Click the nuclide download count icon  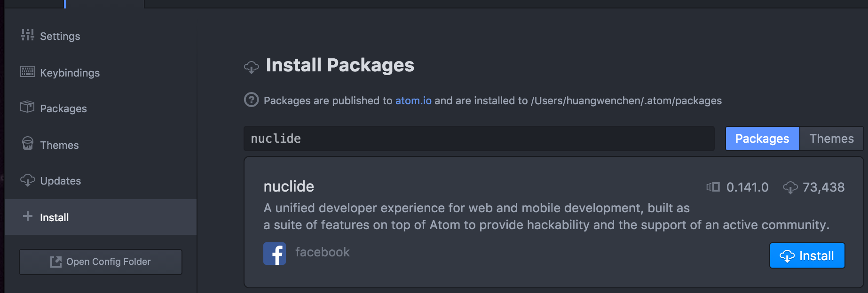point(790,187)
